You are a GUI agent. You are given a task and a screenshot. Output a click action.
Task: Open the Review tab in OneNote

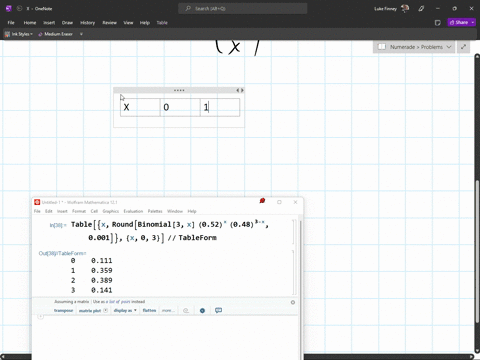109,23
